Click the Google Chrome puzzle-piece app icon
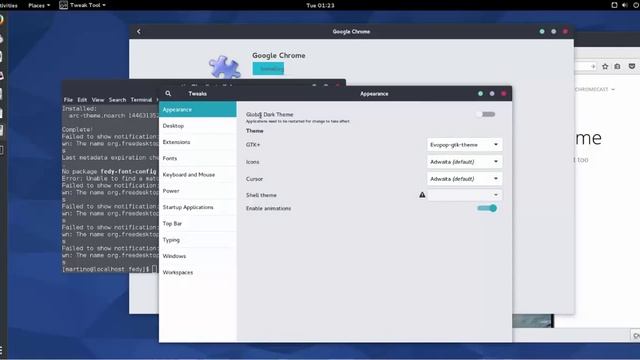 pos(224,67)
